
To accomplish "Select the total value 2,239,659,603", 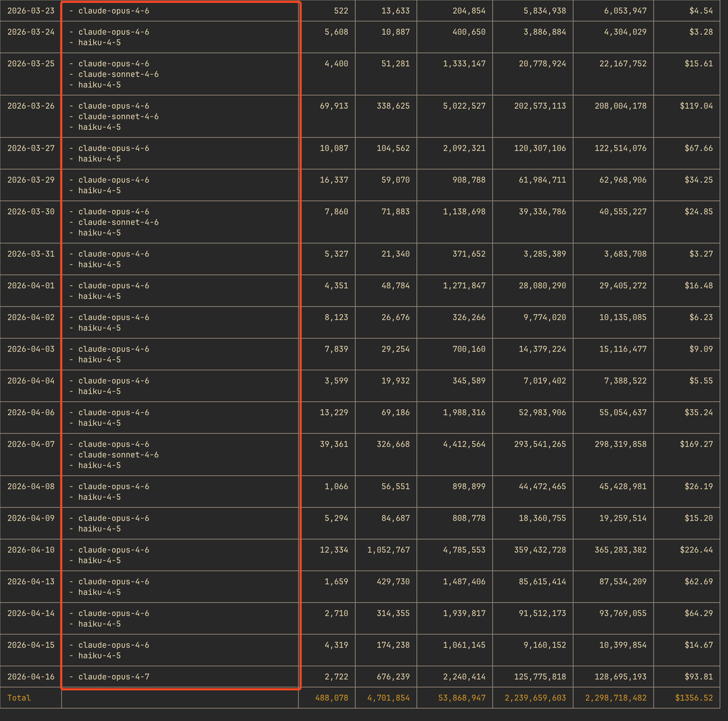I will 535,698.
